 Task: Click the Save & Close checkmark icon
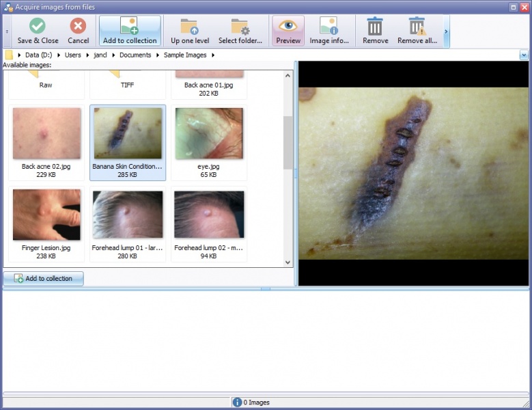(38, 26)
